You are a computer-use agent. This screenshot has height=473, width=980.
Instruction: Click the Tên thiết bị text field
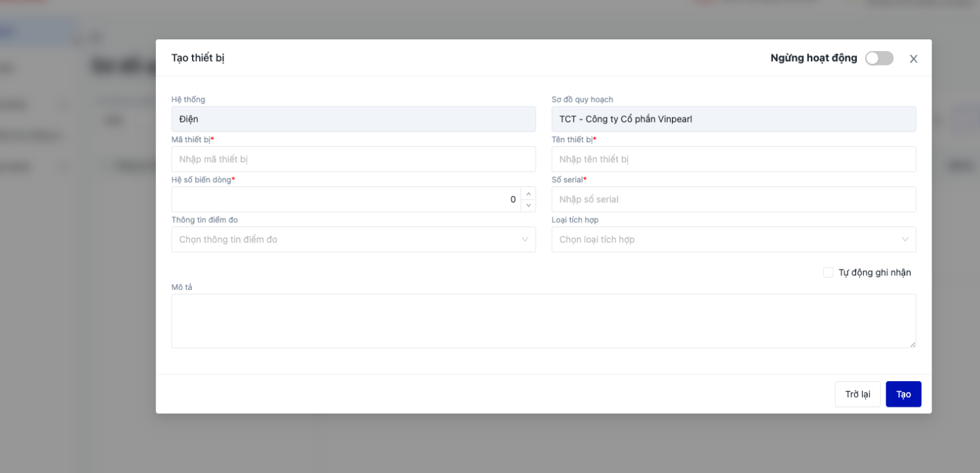734,159
